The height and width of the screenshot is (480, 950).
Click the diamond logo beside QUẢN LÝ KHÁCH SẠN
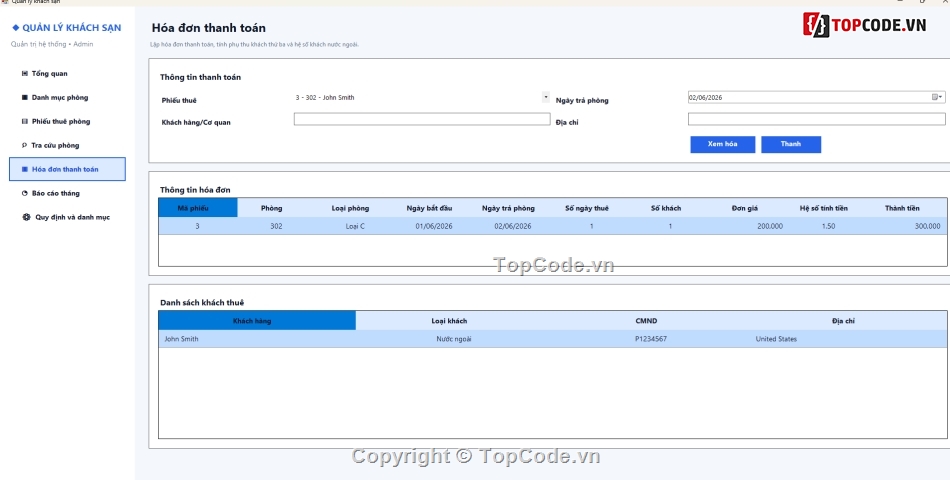16,28
